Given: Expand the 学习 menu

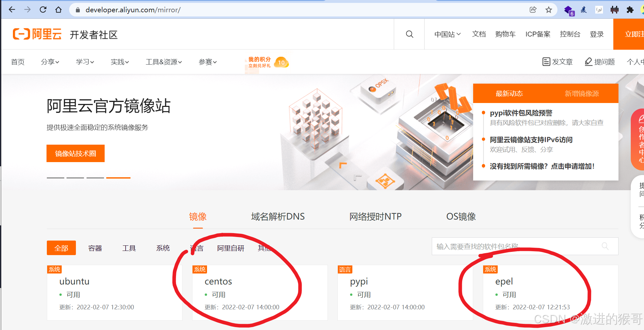Looking at the screenshot, I should click(85, 62).
